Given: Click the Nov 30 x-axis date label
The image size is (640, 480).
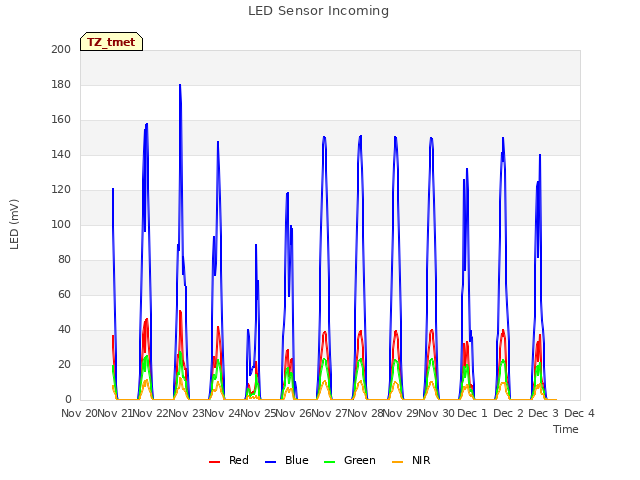Looking at the screenshot, I should click(437, 413).
